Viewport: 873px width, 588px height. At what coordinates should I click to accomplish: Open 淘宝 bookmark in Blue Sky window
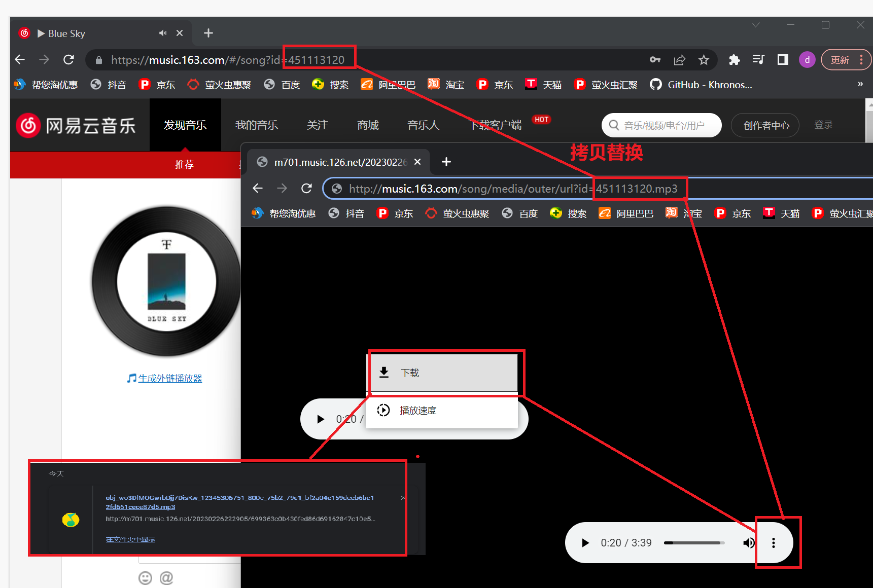446,85
